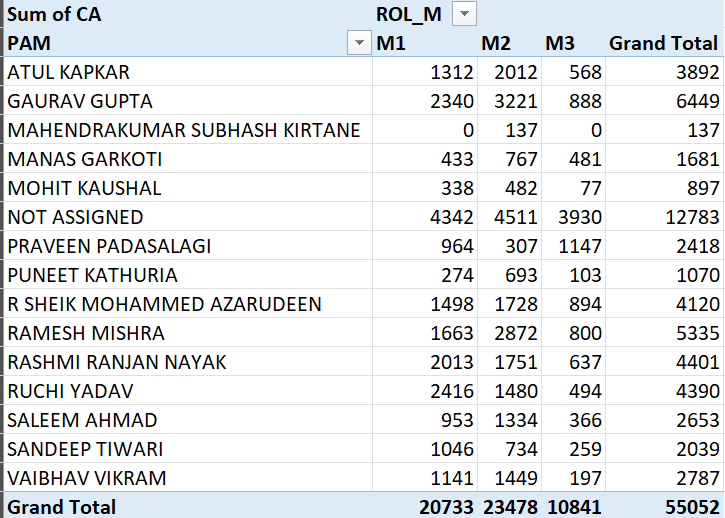The width and height of the screenshot is (725, 518).
Task: Select the ATUL KAPKAR row label
Action: click(69, 72)
